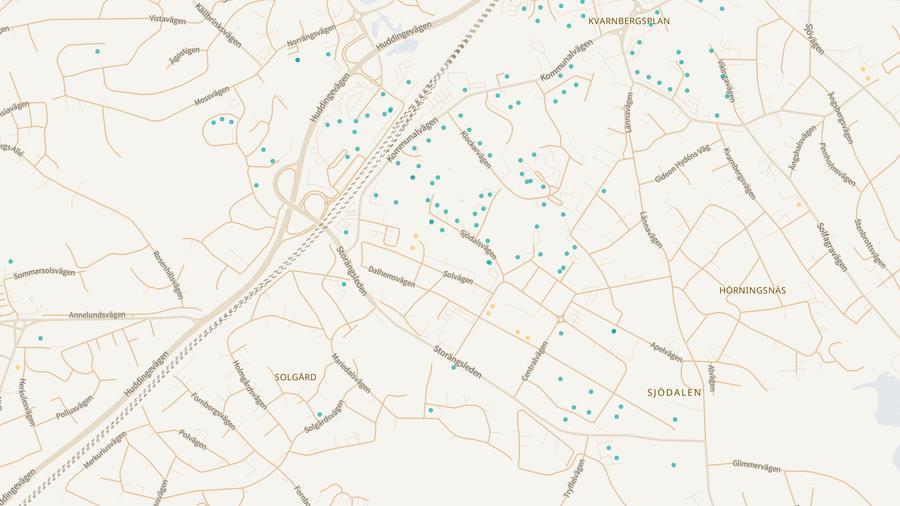Select the Annelundsvägen road label
This screenshot has height=506, width=900.
97,314
